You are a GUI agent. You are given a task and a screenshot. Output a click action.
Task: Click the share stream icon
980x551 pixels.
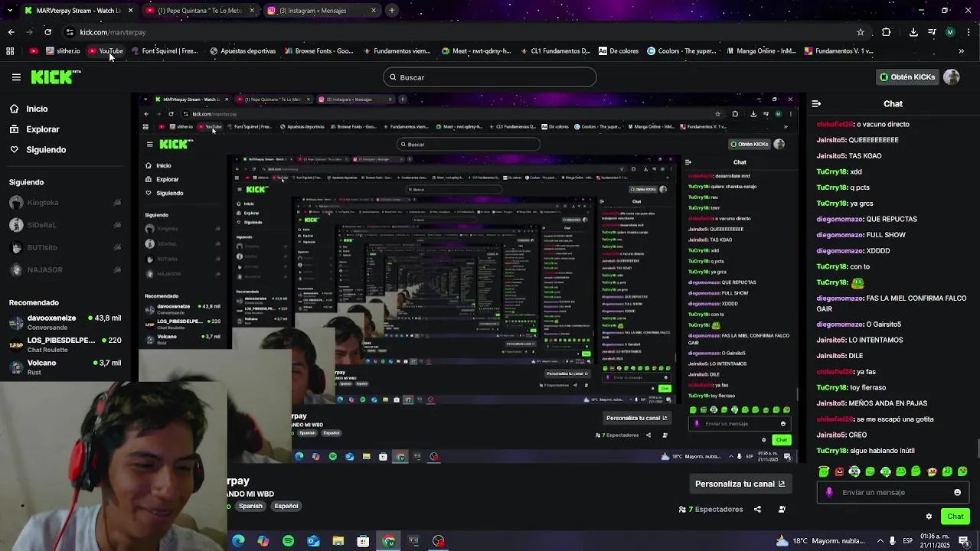757,509
